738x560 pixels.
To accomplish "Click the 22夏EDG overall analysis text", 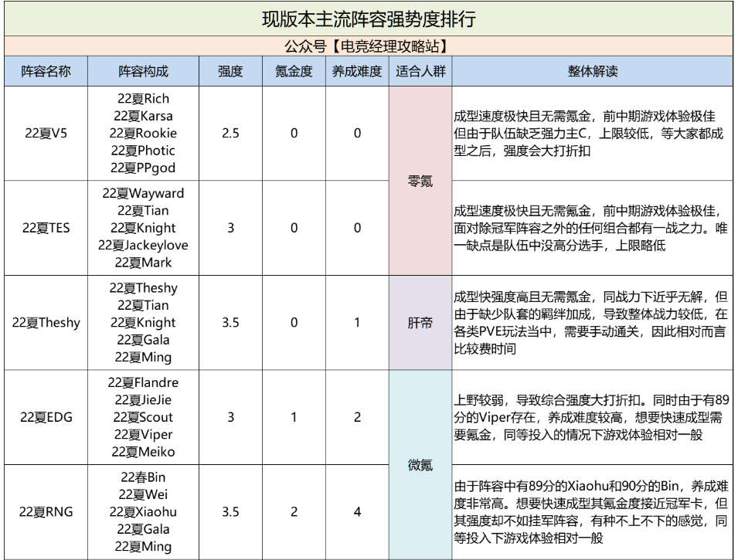I will coord(591,417).
